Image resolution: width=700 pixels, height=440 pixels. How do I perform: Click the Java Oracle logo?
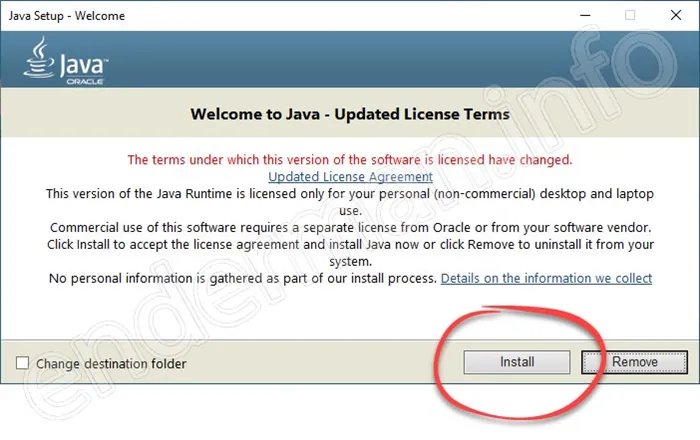[x=66, y=61]
